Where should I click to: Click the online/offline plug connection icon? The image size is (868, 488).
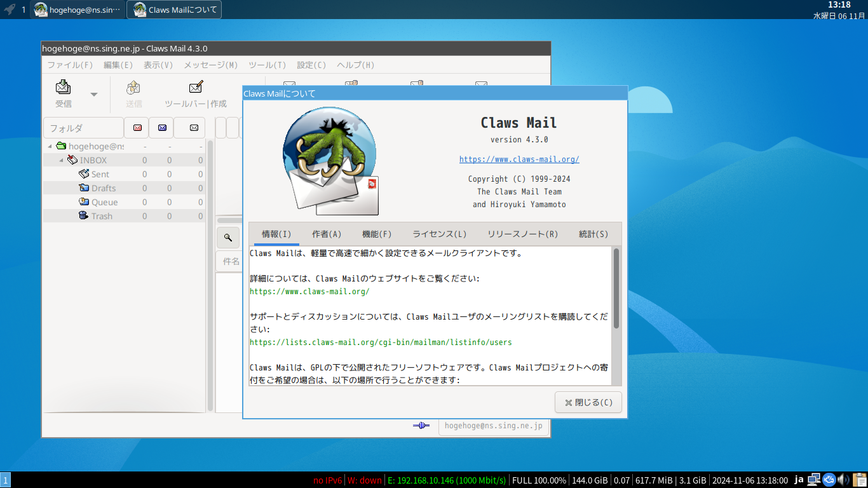click(x=421, y=426)
